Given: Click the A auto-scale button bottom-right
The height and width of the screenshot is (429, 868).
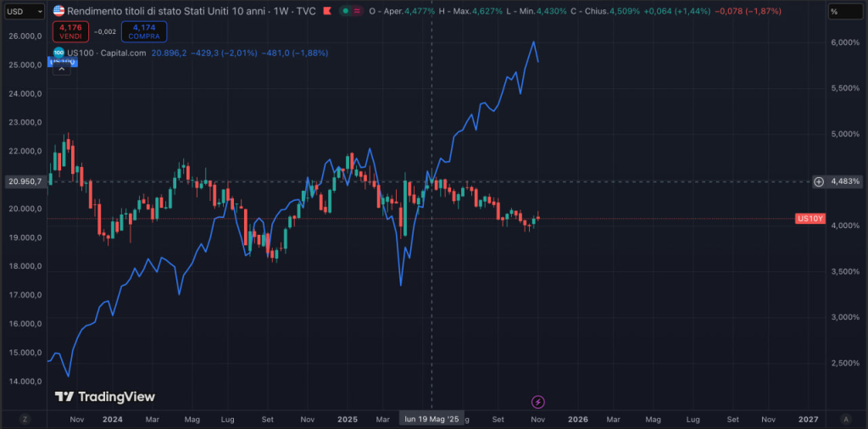Looking at the screenshot, I should [x=846, y=419].
